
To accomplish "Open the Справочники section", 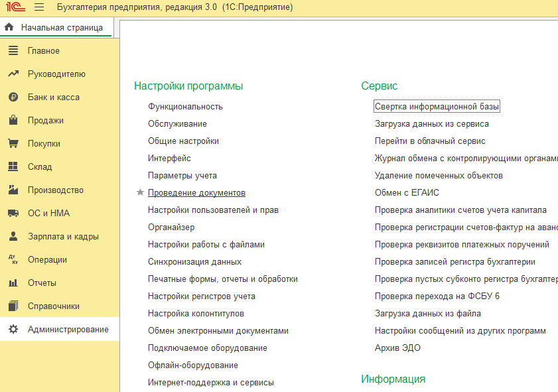I will 54,306.
